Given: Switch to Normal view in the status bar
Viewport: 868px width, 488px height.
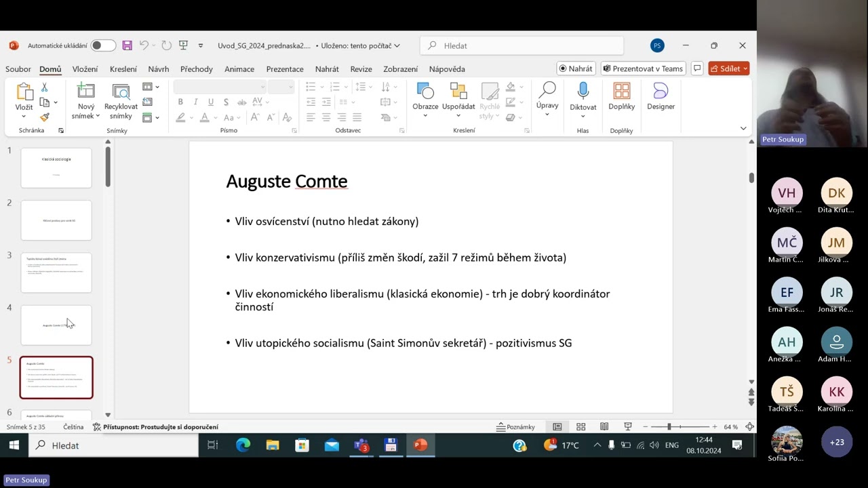Looking at the screenshot, I should [557, 427].
